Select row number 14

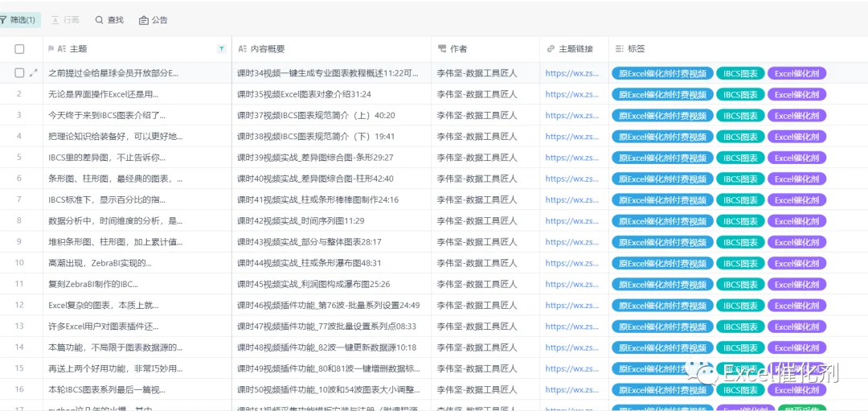point(19,347)
